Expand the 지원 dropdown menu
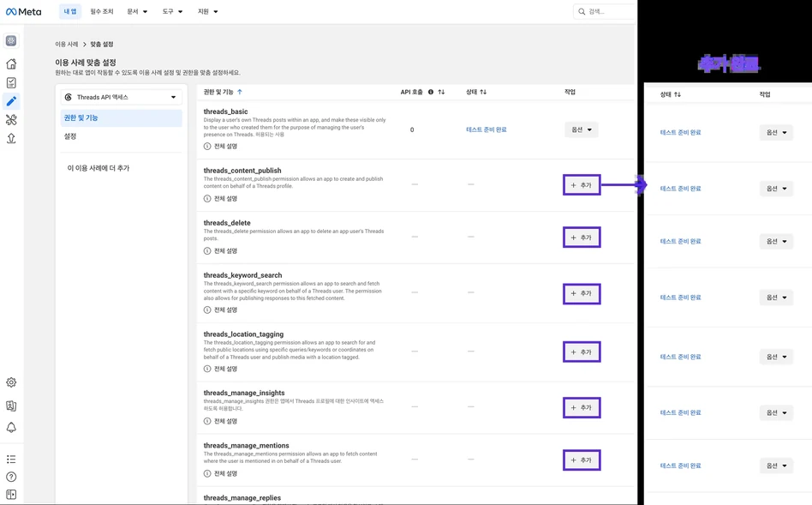The height and width of the screenshot is (505, 812). 207,11
